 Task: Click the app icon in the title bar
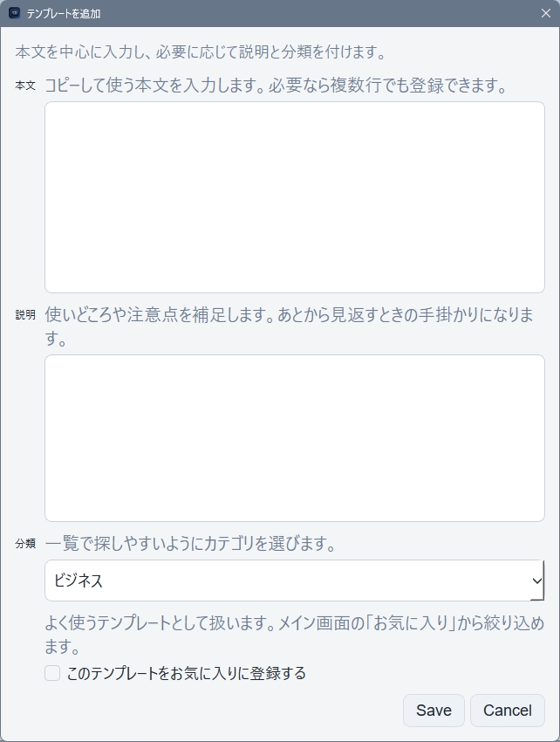14,13
